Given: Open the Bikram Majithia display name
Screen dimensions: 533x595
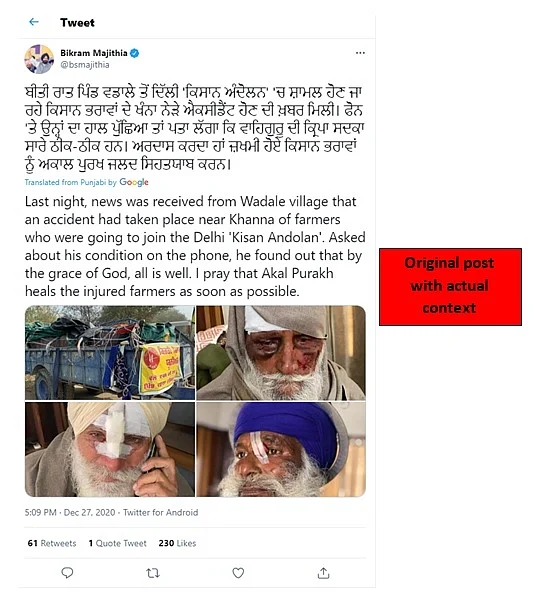Looking at the screenshot, I should pos(94,53).
